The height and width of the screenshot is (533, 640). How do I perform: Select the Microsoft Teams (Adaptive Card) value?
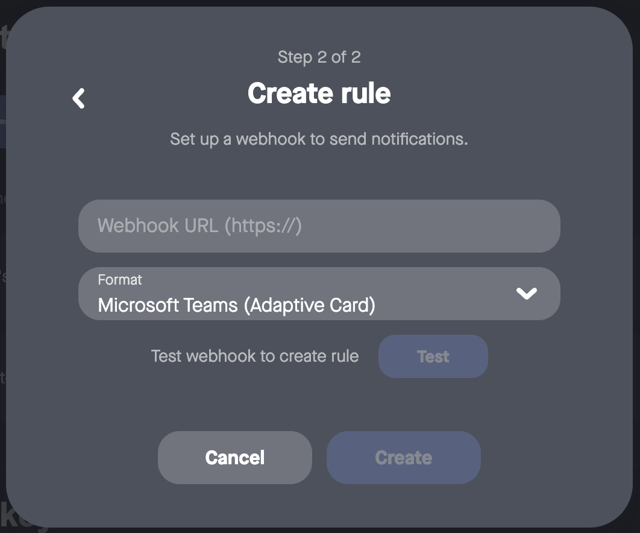click(x=236, y=305)
